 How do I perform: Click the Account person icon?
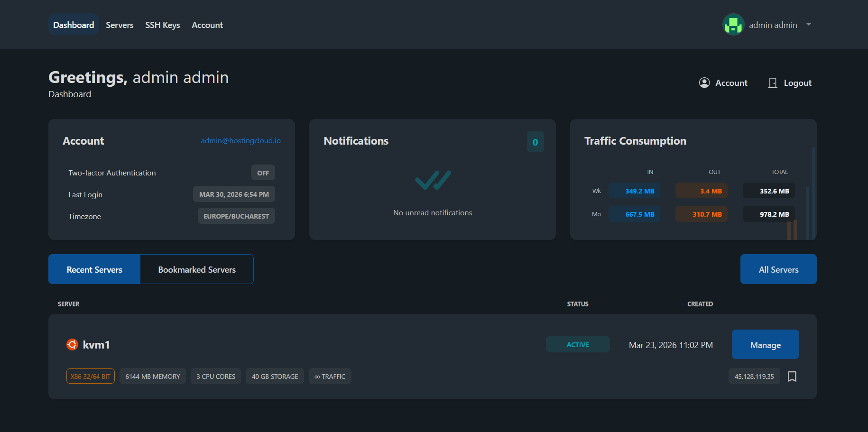click(x=704, y=83)
